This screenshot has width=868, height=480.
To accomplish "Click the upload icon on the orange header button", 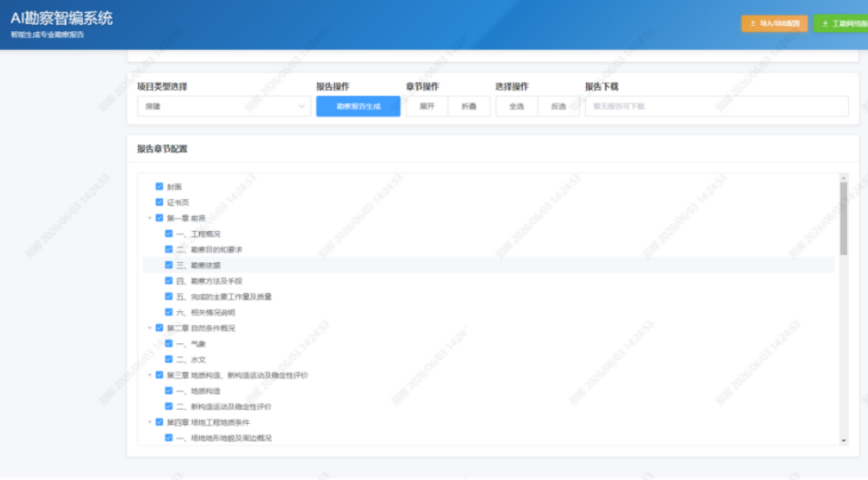I will 752,24.
